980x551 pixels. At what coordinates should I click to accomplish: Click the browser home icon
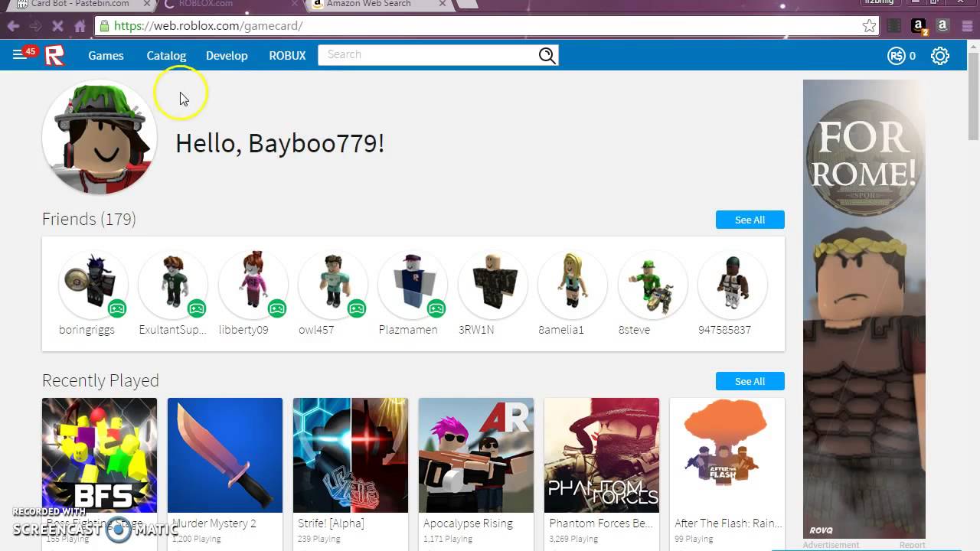[x=80, y=26]
